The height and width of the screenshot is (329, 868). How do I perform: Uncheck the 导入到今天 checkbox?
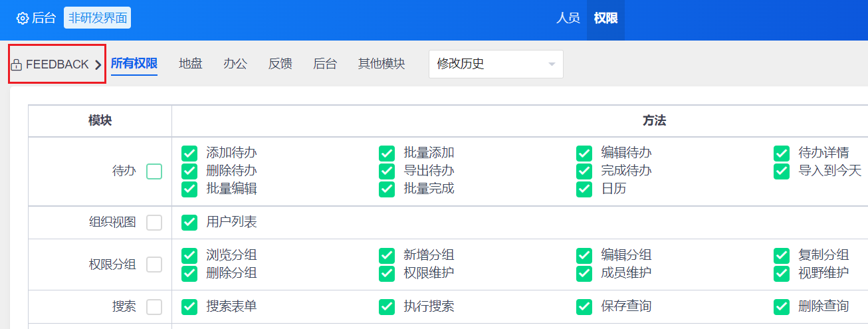click(x=782, y=171)
